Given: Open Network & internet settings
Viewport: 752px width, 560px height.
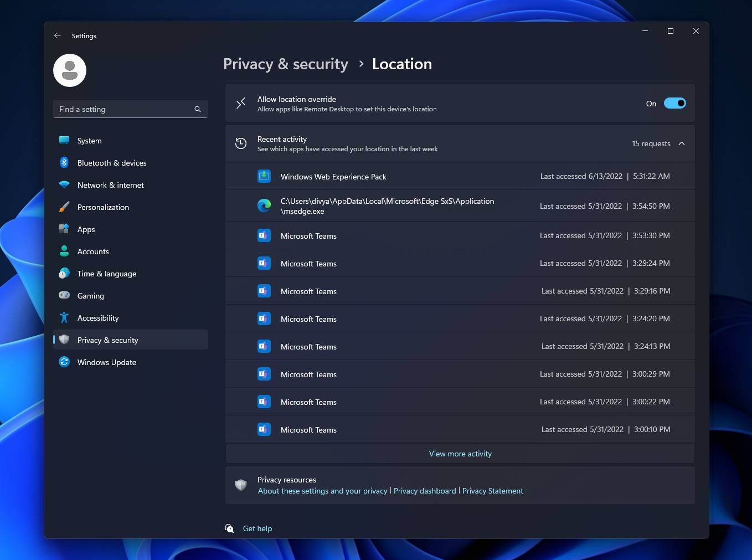Looking at the screenshot, I should (111, 185).
